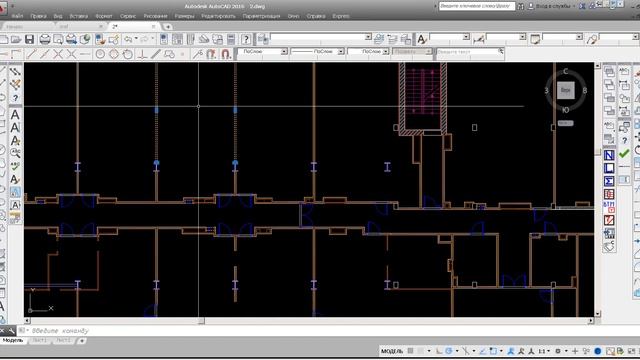640x360 pixels.
Task: Click the Dimension Style icon
Action: 479,39
